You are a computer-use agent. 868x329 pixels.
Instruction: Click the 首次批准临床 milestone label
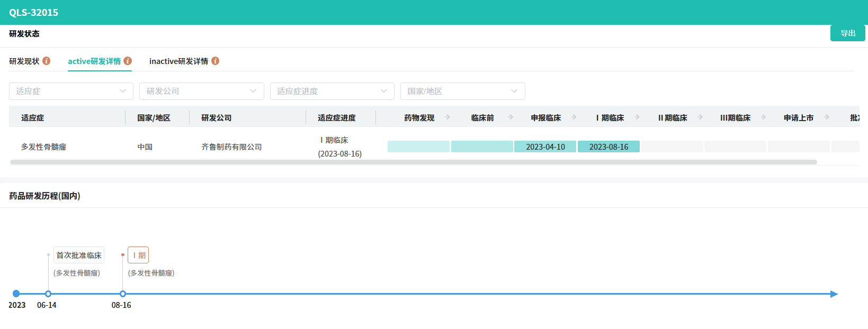click(79, 255)
